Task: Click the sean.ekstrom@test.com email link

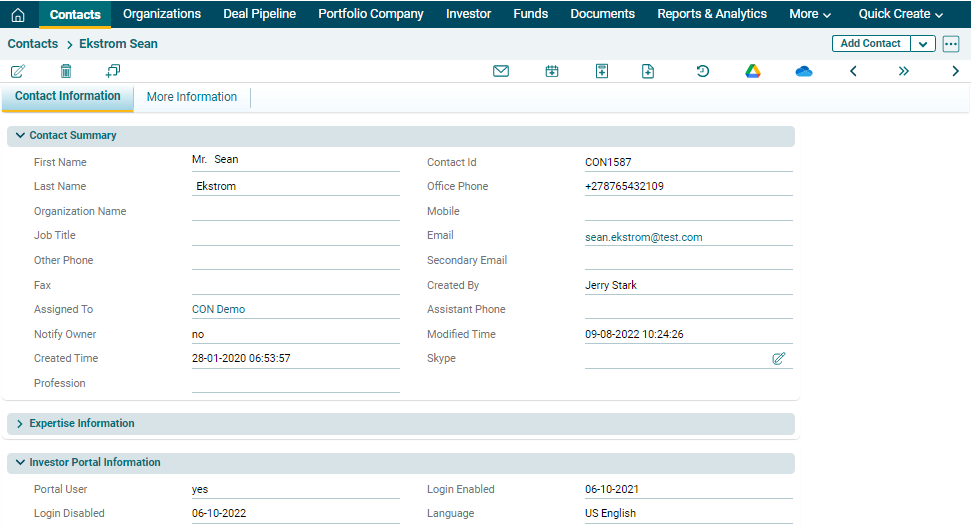Action: pos(644,238)
